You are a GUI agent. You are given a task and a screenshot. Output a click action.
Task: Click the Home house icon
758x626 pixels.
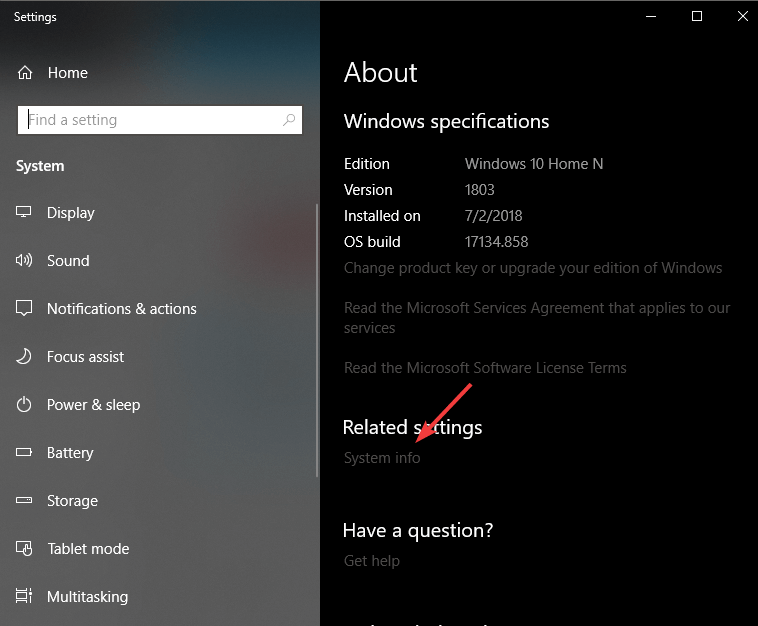[25, 73]
